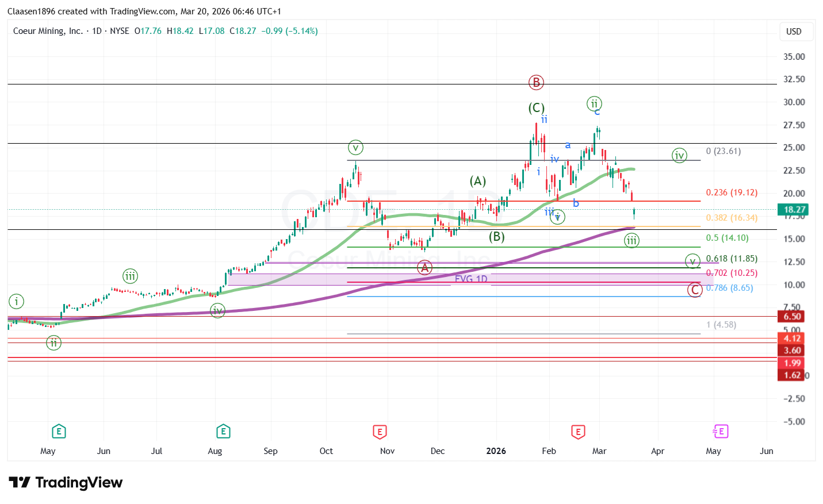
Task: Click the red 6.50 price level label
Action: coord(792,317)
